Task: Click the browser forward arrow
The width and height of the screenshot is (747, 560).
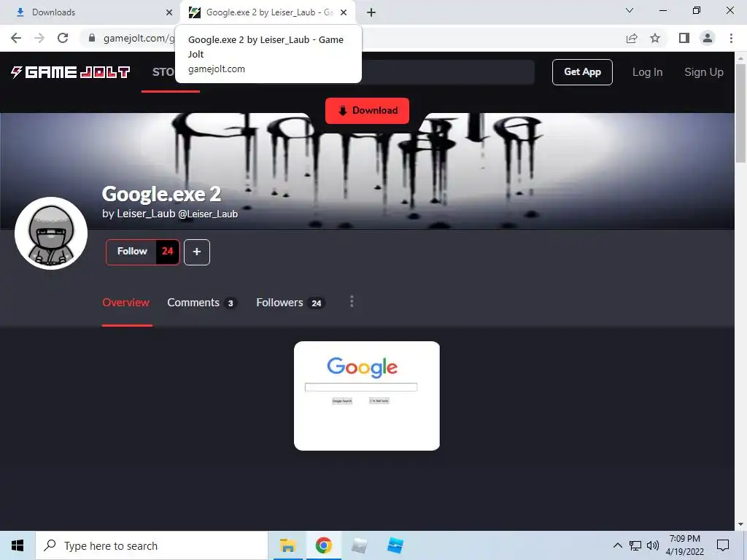Action: pos(39,38)
